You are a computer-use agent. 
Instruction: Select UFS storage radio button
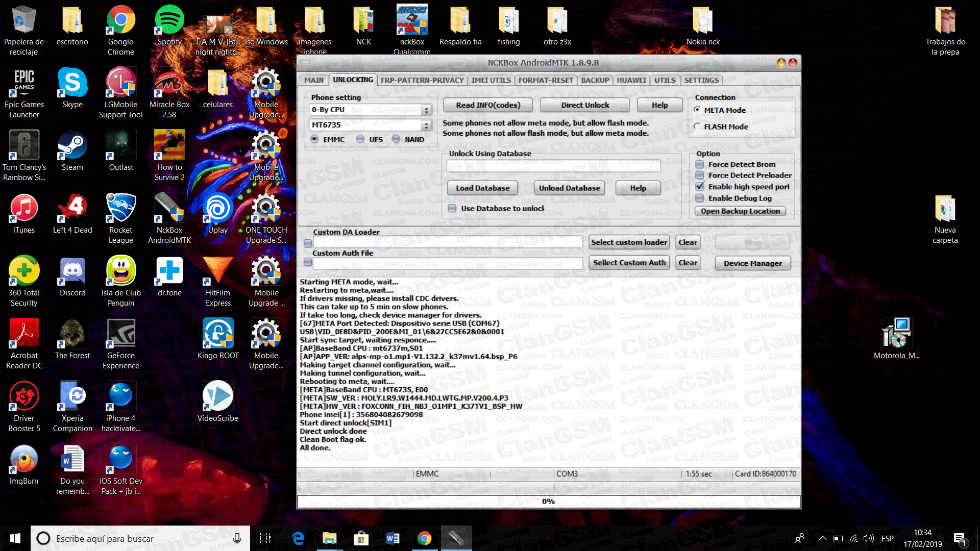pos(360,139)
